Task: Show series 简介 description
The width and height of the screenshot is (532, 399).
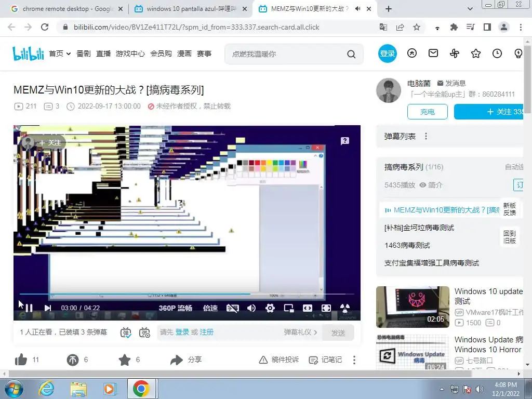Action: coord(431,185)
